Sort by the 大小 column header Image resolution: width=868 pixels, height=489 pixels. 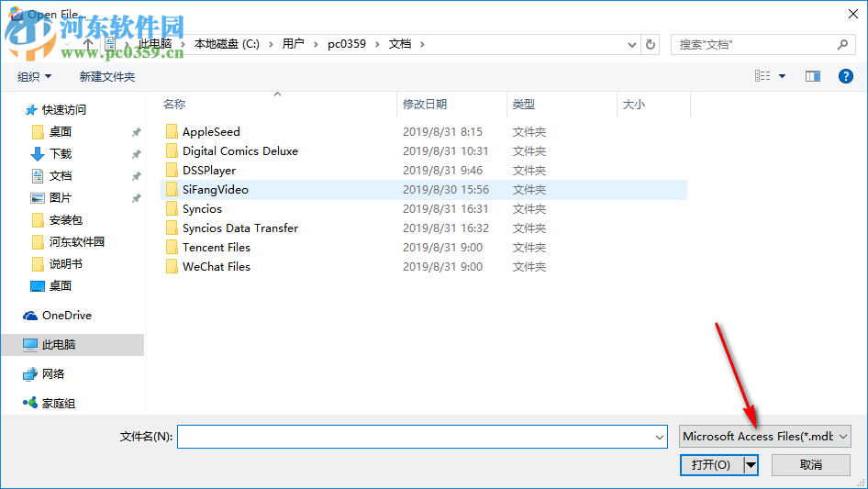(634, 104)
